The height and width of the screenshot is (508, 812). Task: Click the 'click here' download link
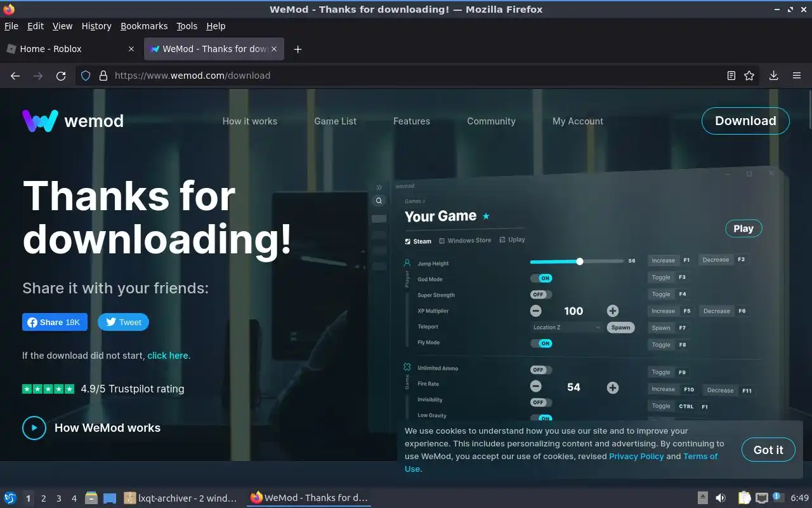168,356
